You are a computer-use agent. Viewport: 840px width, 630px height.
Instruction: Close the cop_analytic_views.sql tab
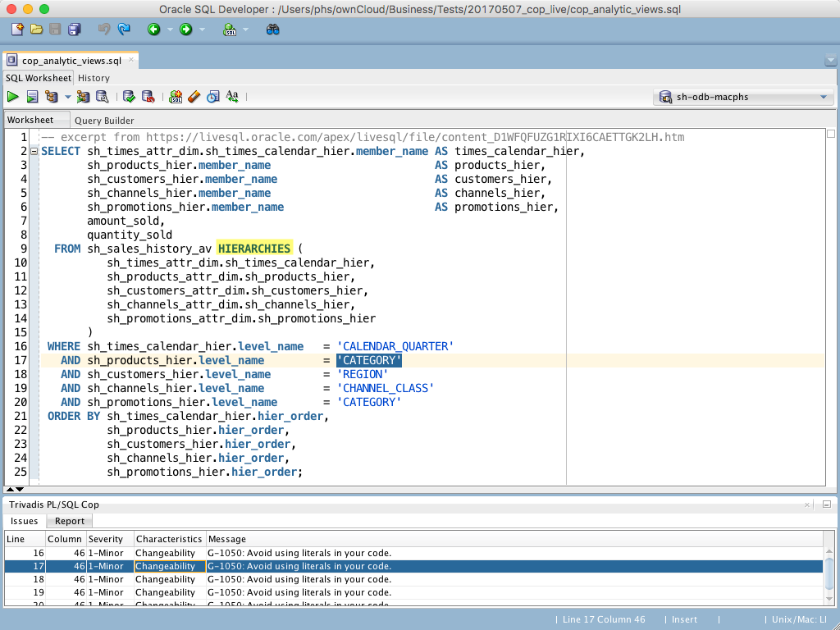pyautogui.click(x=130, y=60)
